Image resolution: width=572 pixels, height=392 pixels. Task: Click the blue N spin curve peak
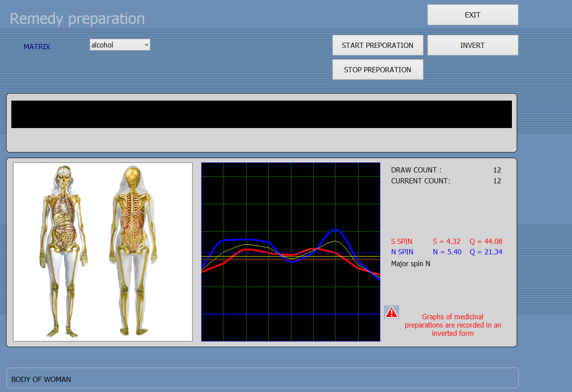(x=336, y=230)
